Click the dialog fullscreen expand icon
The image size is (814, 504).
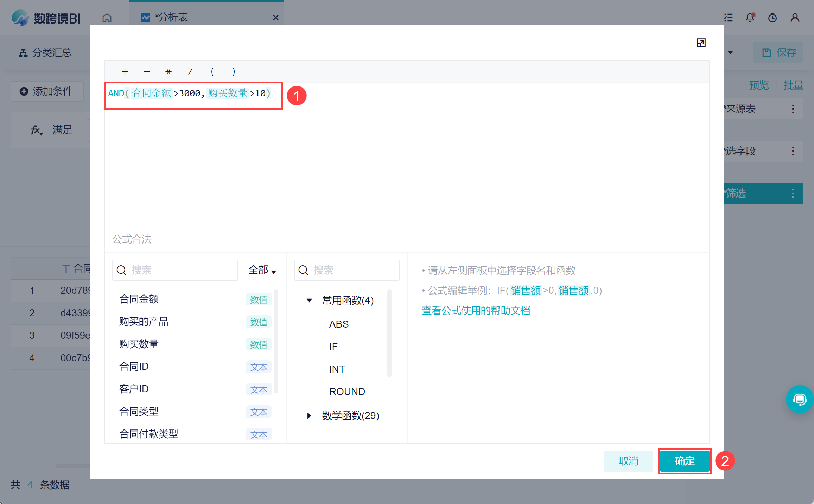pos(701,43)
